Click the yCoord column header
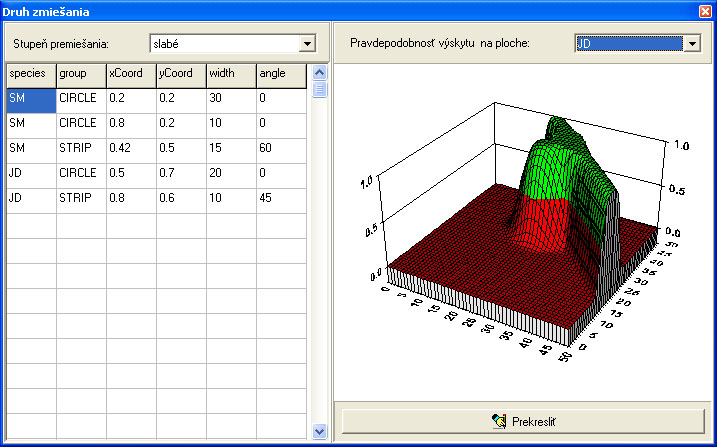 pos(181,74)
